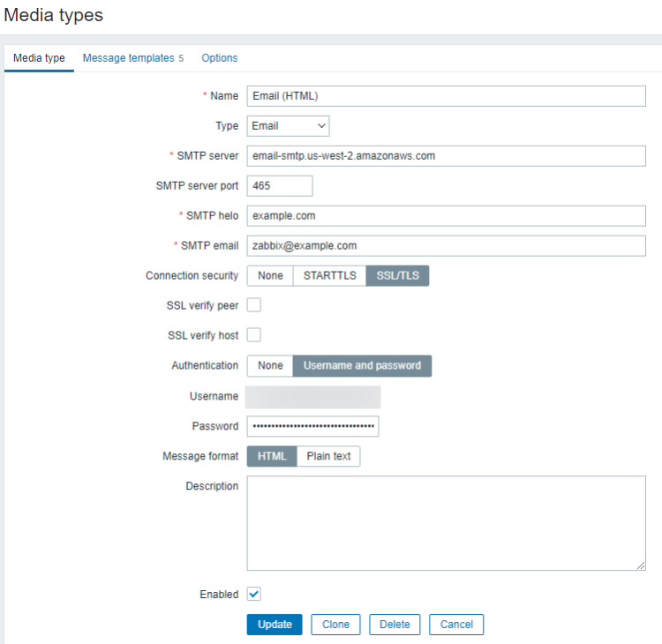662x644 pixels.
Task: Select SSL/TLS connection security
Action: coord(397,276)
